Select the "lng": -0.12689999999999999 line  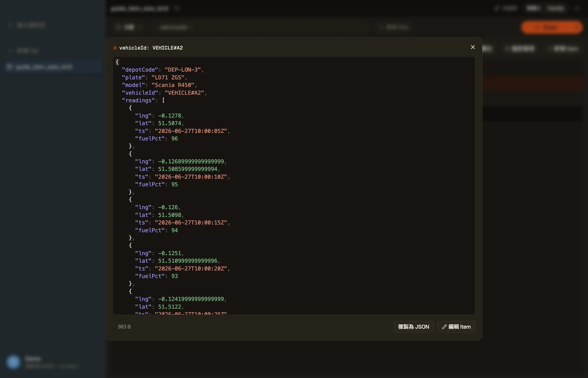(181, 161)
